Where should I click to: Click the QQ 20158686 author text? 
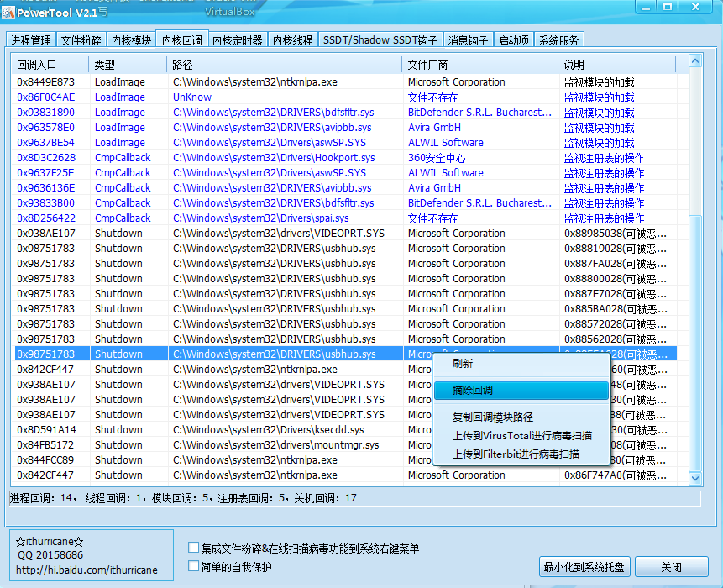coord(50,554)
